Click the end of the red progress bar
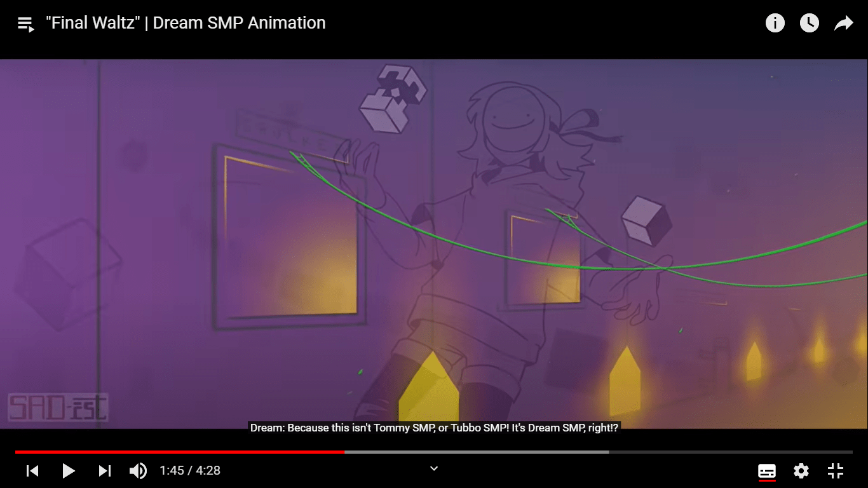Image resolution: width=868 pixels, height=488 pixels. [x=343, y=452]
